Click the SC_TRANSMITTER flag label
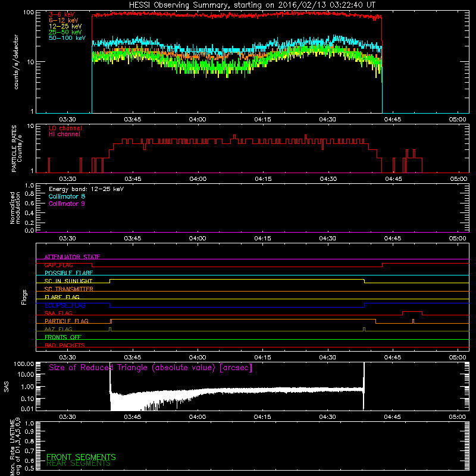Screen dimensions: 476x476 tap(69, 289)
